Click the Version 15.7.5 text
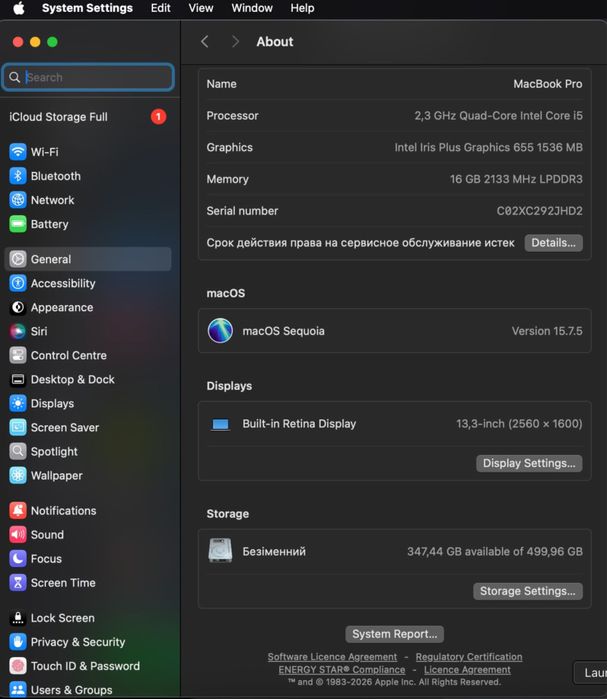 (547, 331)
